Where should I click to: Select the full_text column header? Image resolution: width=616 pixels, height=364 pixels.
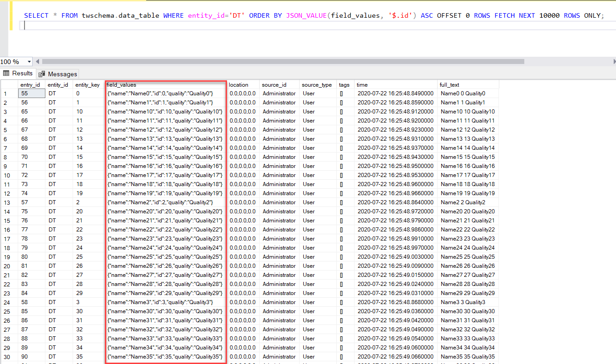[x=468, y=85]
